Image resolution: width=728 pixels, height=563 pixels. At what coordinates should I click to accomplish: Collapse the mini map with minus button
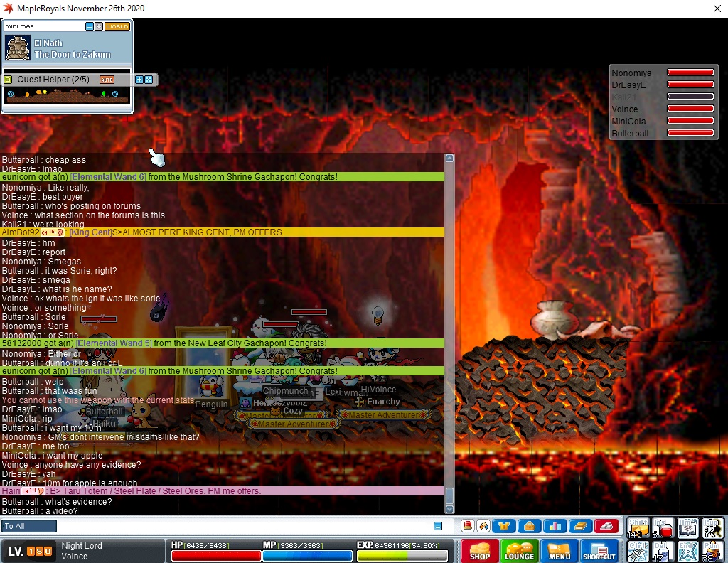[x=90, y=26]
